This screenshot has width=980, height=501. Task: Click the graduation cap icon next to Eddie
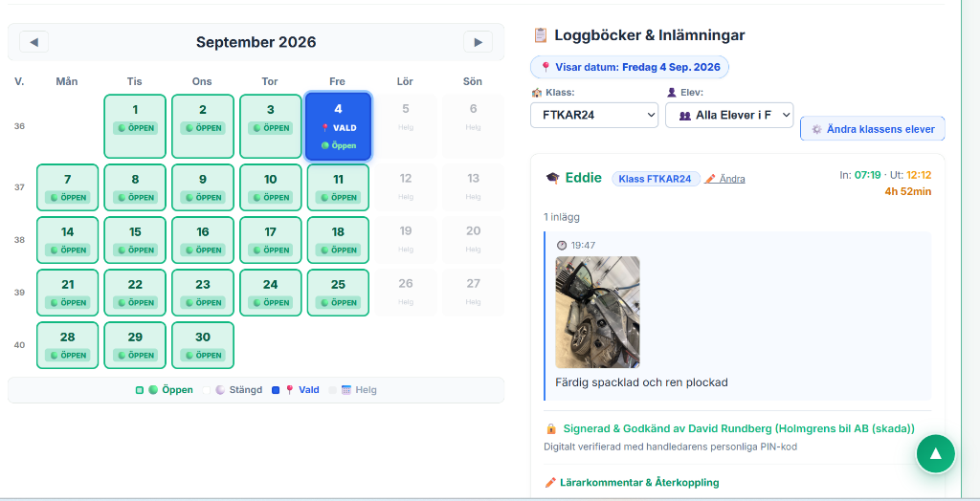point(552,178)
